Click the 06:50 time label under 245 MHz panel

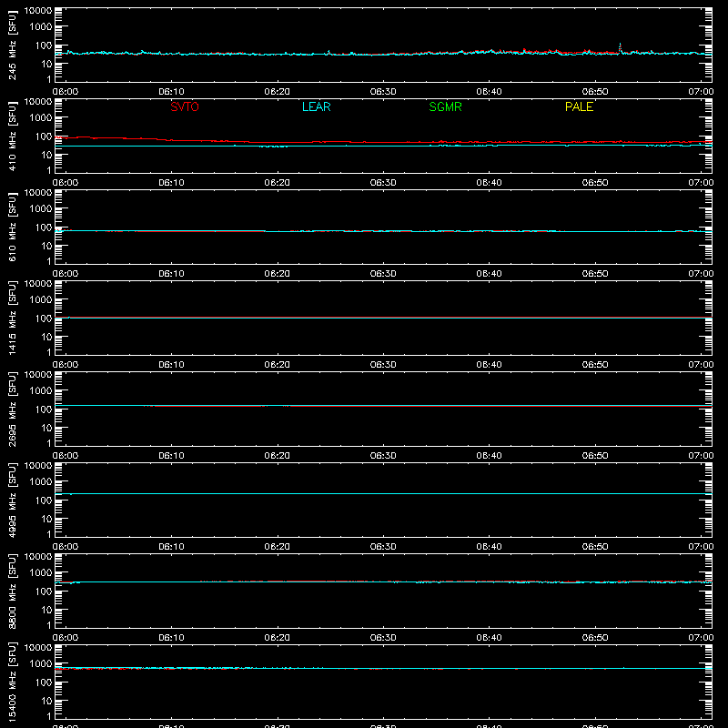pos(595,92)
